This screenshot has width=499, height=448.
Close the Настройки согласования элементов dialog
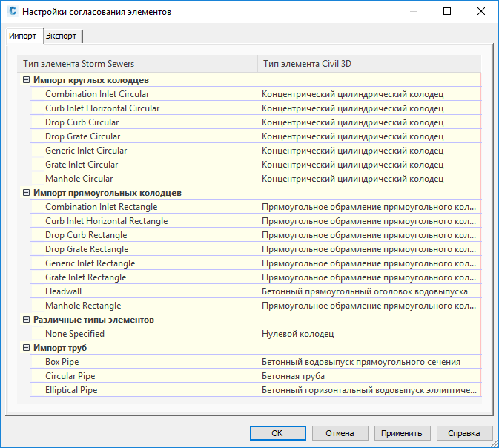click(x=480, y=12)
